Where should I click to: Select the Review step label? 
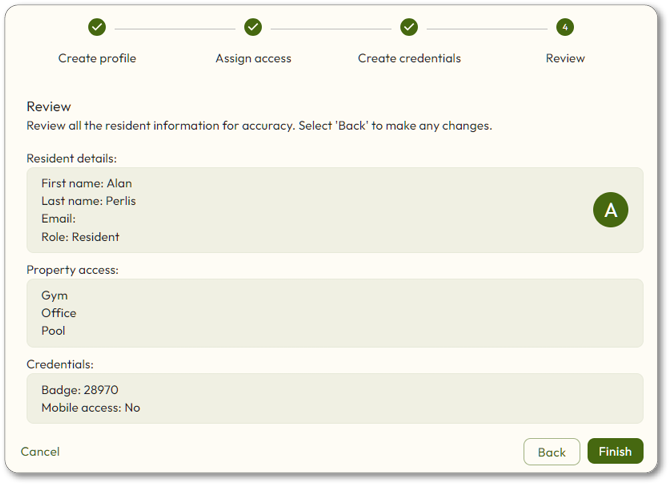(565, 58)
